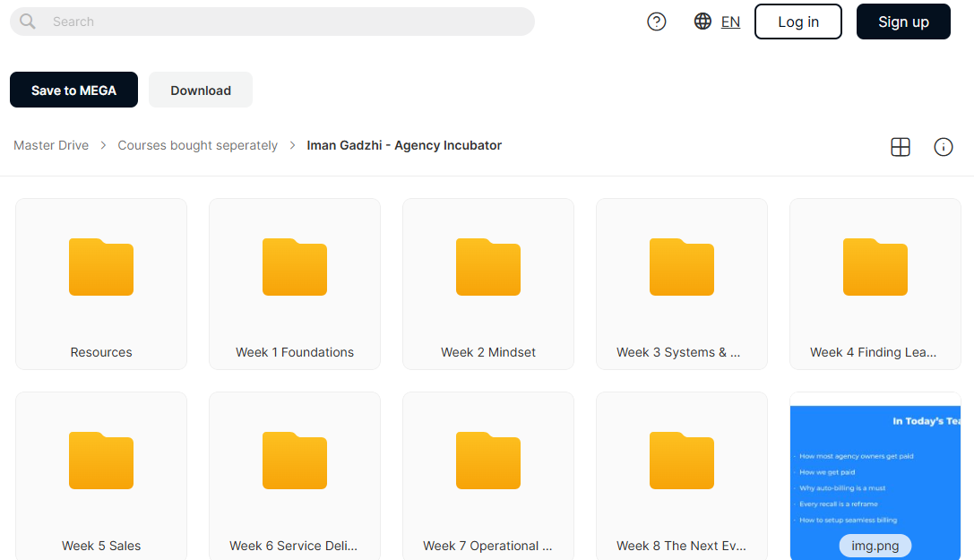Switch view with the grid layout icon

pos(901,147)
